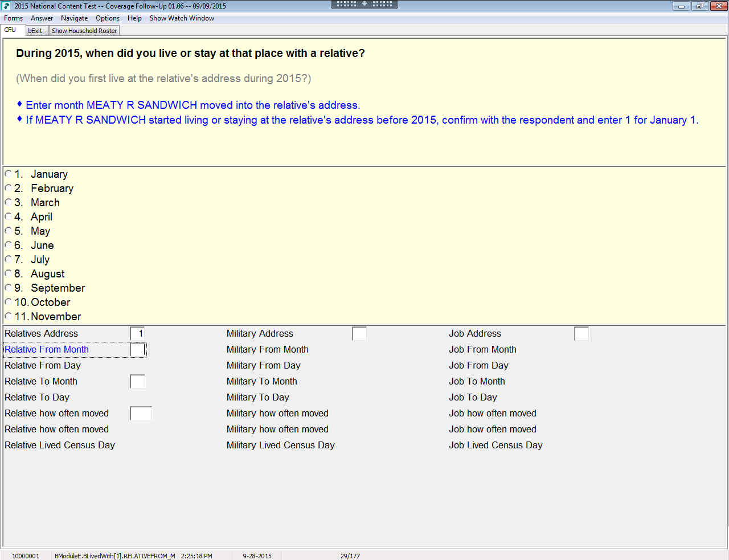Click the Job Address input box

click(582, 334)
